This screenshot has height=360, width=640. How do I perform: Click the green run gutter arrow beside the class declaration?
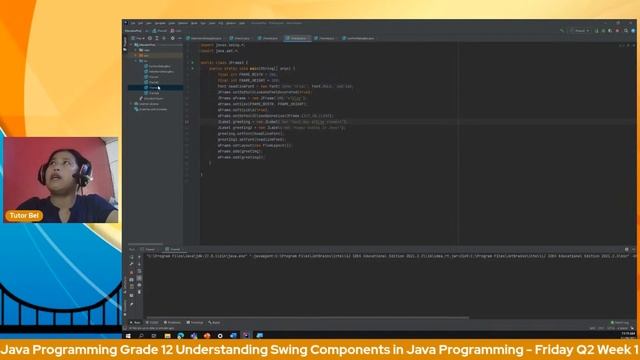(193, 62)
